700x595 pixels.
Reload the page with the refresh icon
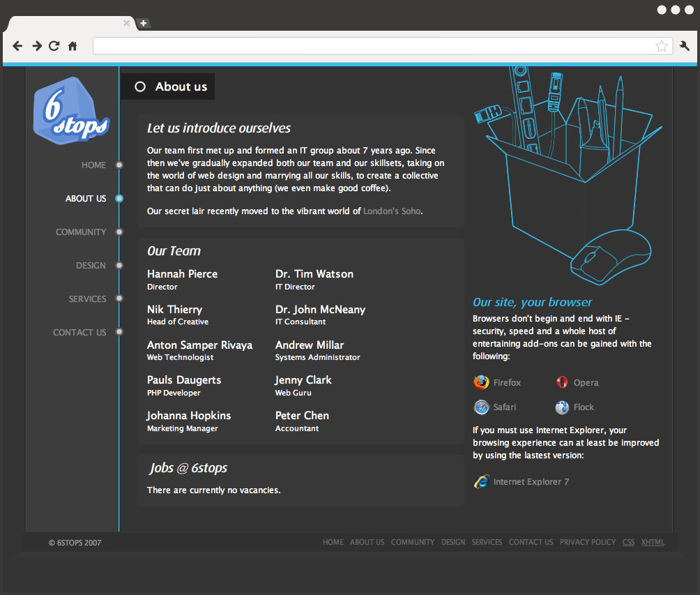pyautogui.click(x=54, y=46)
